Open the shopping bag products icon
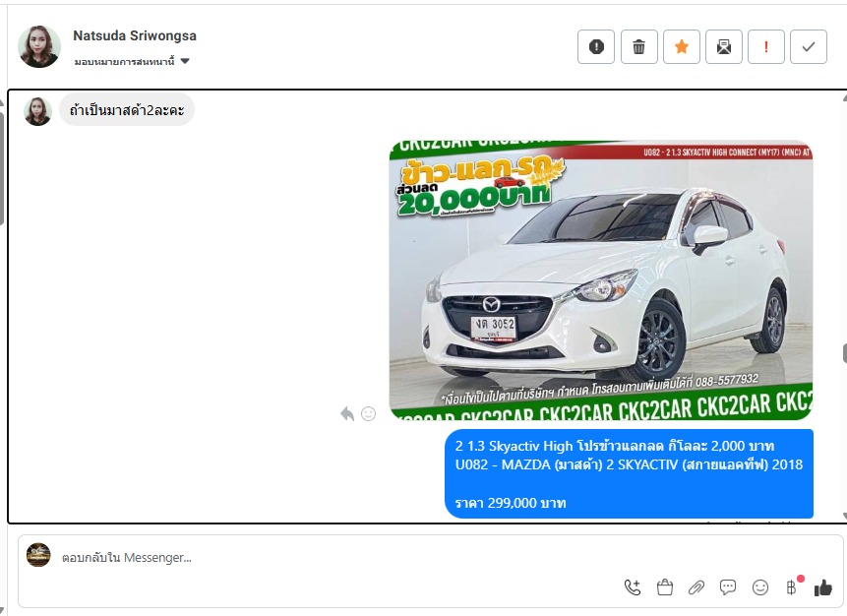The image size is (847, 616). pos(665,587)
